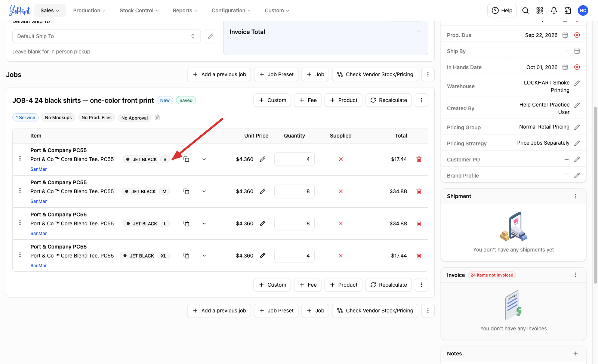Edit the Customer PO field

click(577, 160)
